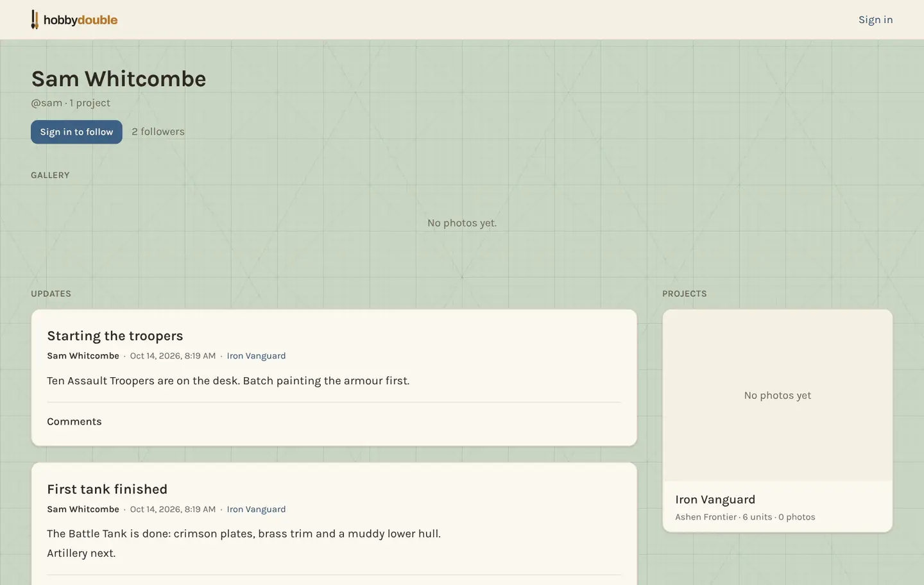Click the Artillery next. text line
Screen dimensions: 924x585
(x=81, y=553)
